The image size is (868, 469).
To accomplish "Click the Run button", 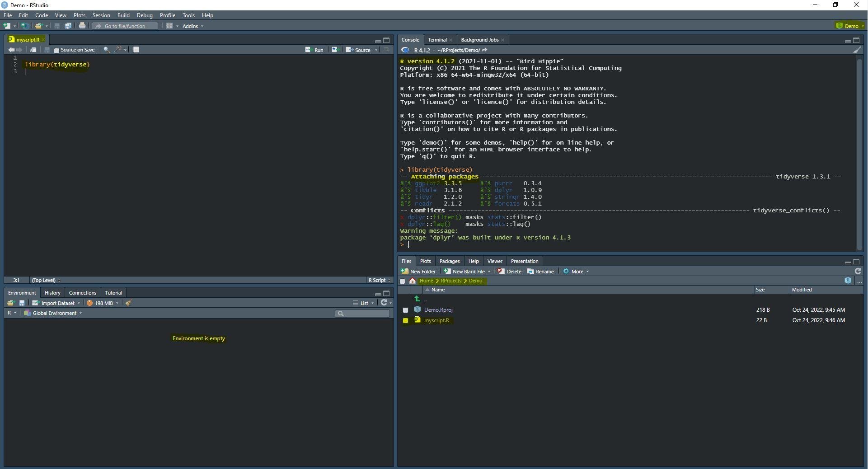I will tap(314, 50).
